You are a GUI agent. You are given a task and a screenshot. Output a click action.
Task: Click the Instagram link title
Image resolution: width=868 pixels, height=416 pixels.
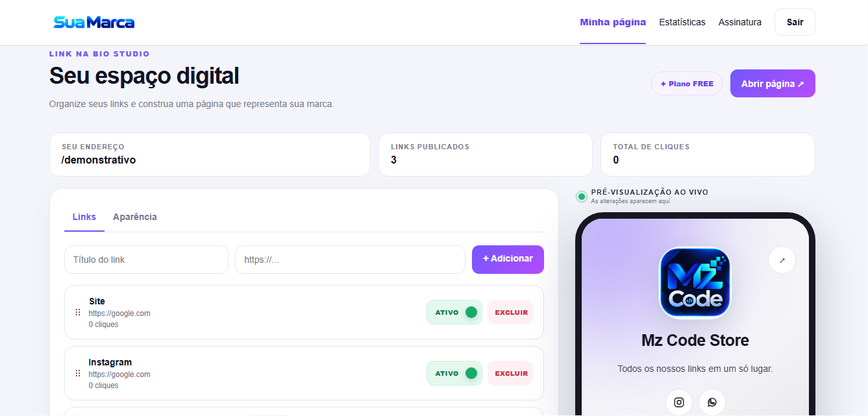pos(110,362)
